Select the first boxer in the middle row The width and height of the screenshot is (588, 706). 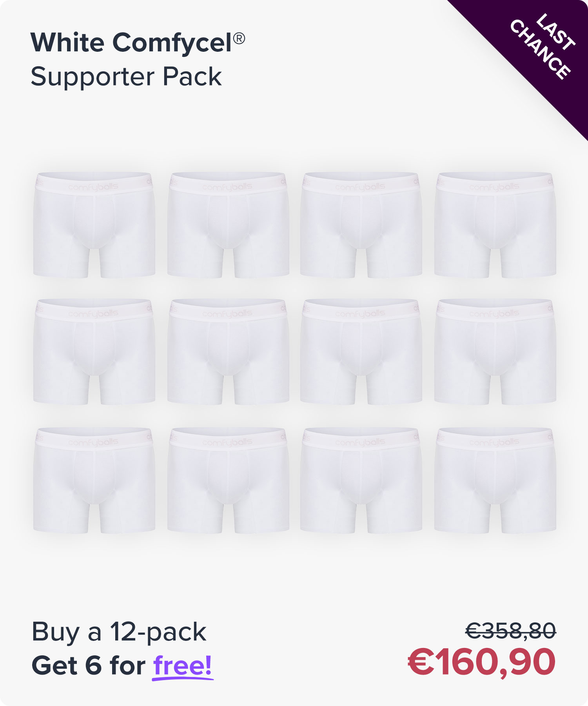coord(94,352)
